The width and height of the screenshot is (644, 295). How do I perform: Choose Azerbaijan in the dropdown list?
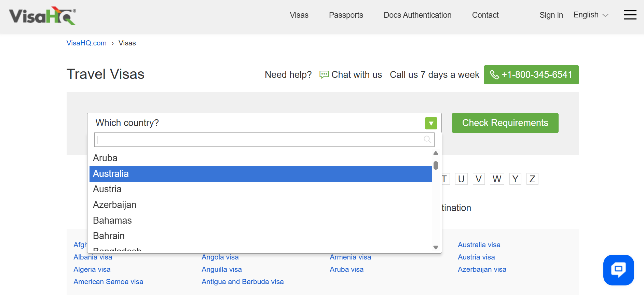(261, 205)
